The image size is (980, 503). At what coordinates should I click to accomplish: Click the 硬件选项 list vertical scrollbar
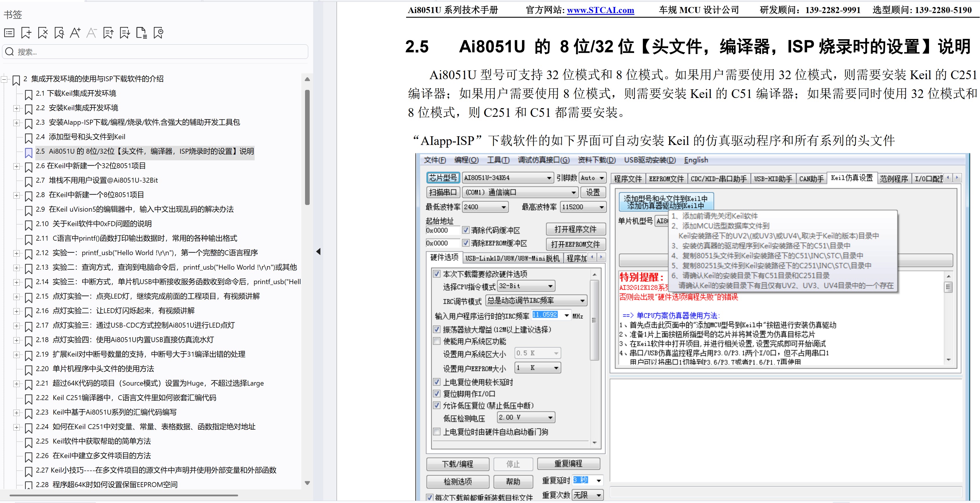594,320
